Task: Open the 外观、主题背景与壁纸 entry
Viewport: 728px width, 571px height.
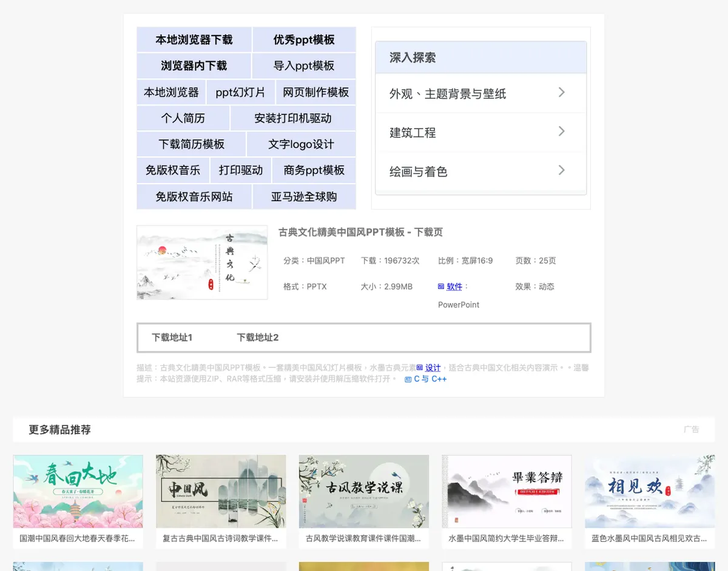Action: (481, 93)
